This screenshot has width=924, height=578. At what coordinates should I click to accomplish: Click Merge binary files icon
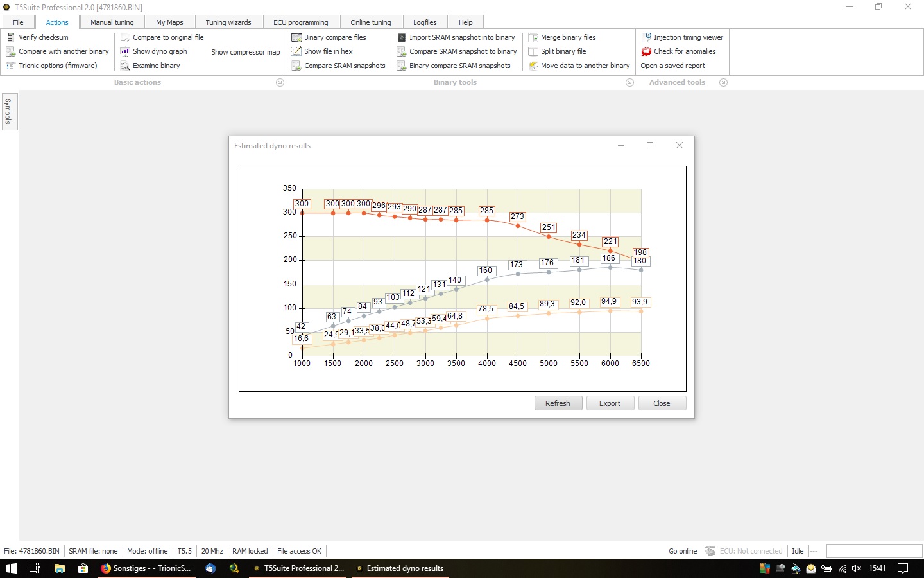coord(533,37)
